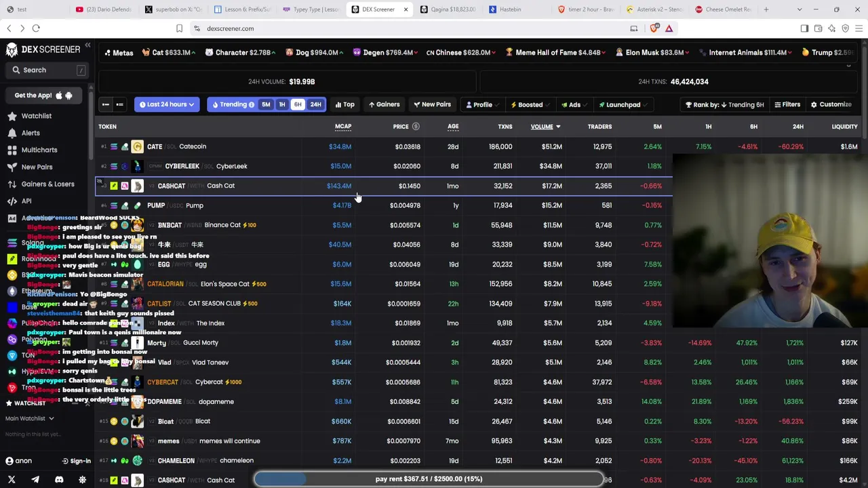The image size is (868, 488).
Task: Switch to the Cheese Omelet browser tab
Action: click(x=723, y=9)
